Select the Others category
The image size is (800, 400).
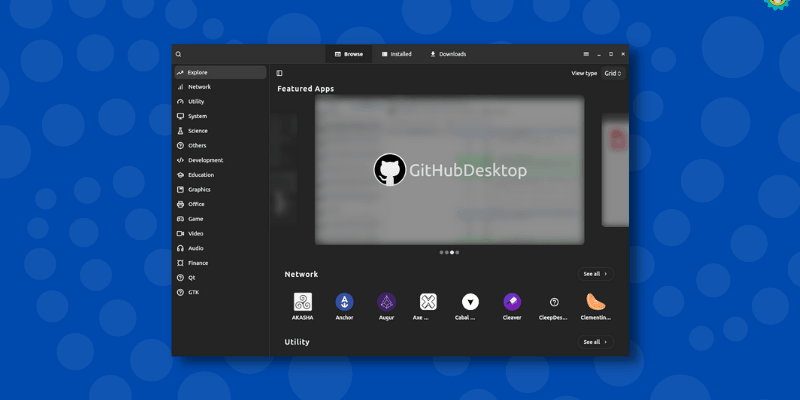(x=220, y=146)
